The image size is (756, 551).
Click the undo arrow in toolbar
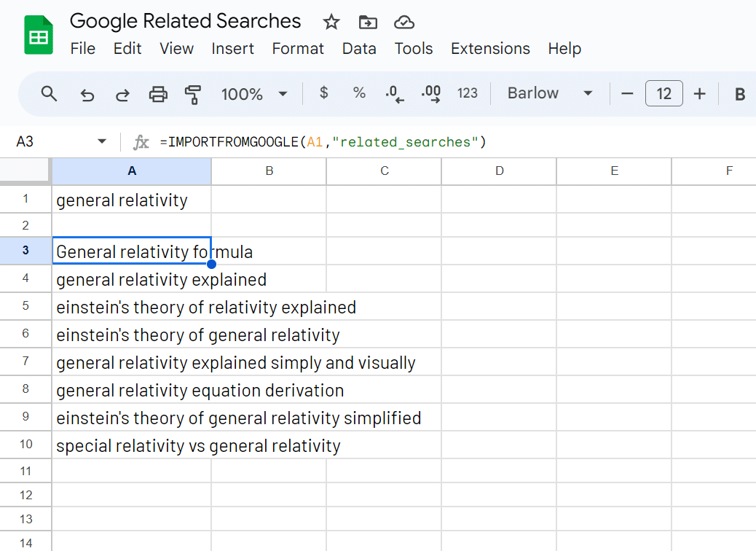(x=87, y=94)
